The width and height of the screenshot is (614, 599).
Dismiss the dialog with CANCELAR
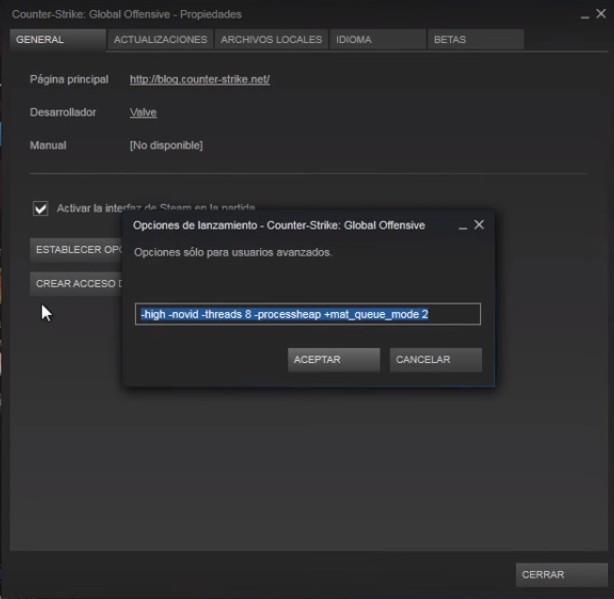click(x=436, y=359)
